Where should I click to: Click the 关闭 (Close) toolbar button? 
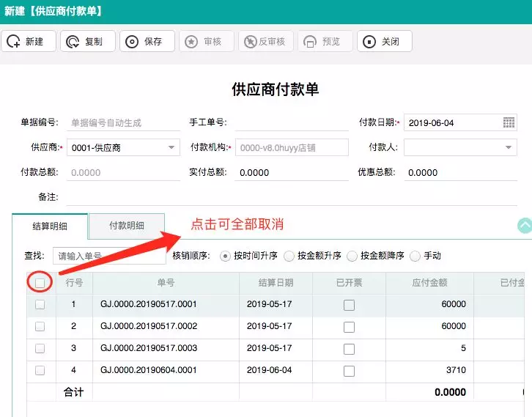coord(384,42)
